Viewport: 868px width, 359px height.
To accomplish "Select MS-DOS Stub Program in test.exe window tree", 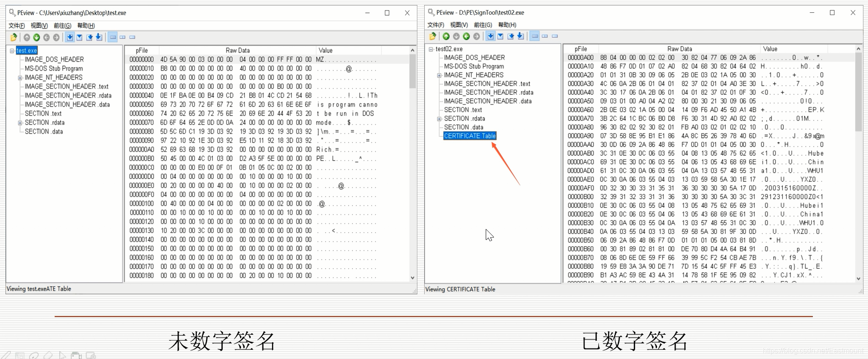I will pyautogui.click(x=54, y=68).
